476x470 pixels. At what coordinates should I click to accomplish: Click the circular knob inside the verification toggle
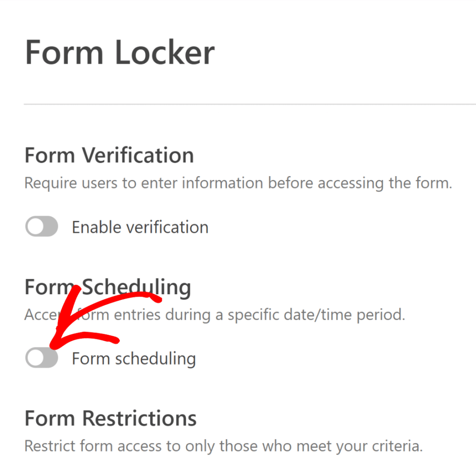(35, 226)
